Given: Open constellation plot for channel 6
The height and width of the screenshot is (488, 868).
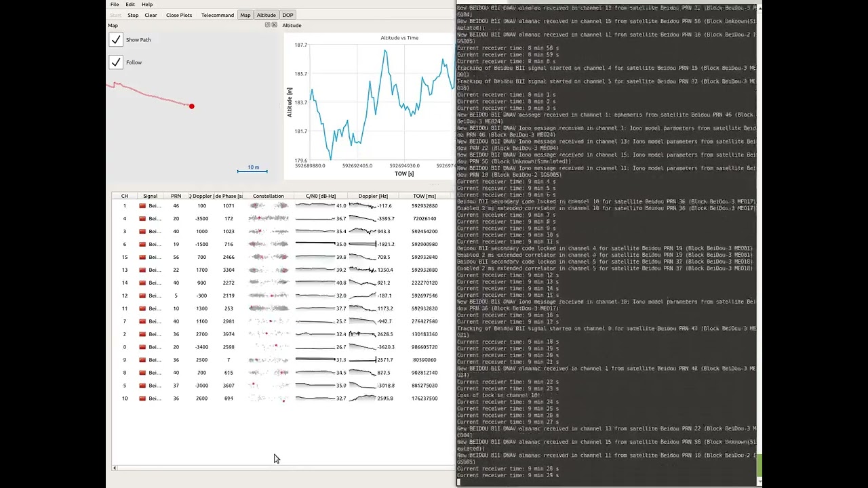Looking at the screenshot, I should 269,244.
